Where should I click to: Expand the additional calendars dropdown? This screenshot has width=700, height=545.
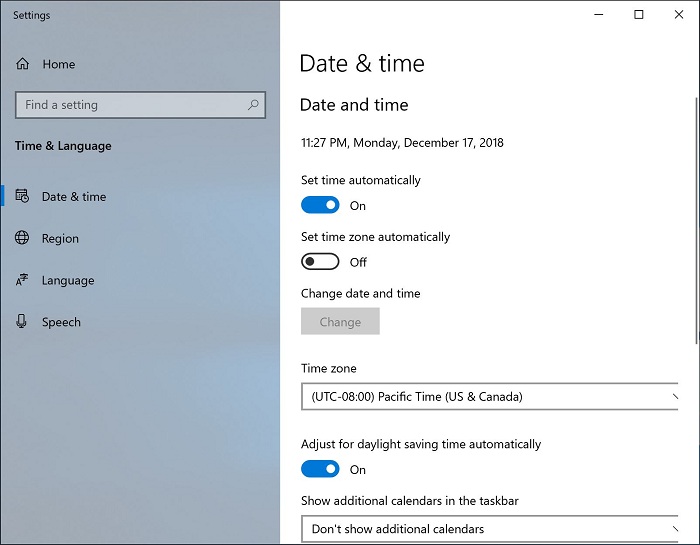pyautogui.click(x=488, y=529)
